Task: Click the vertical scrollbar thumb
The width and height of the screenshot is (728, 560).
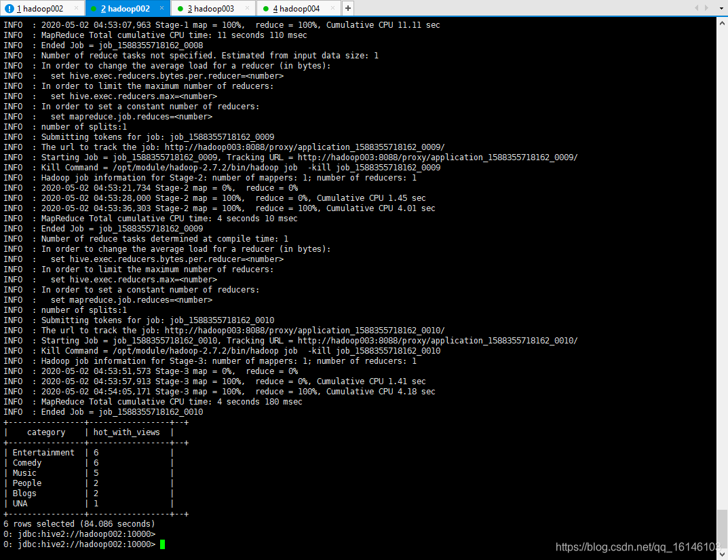Action: point(723,529)
